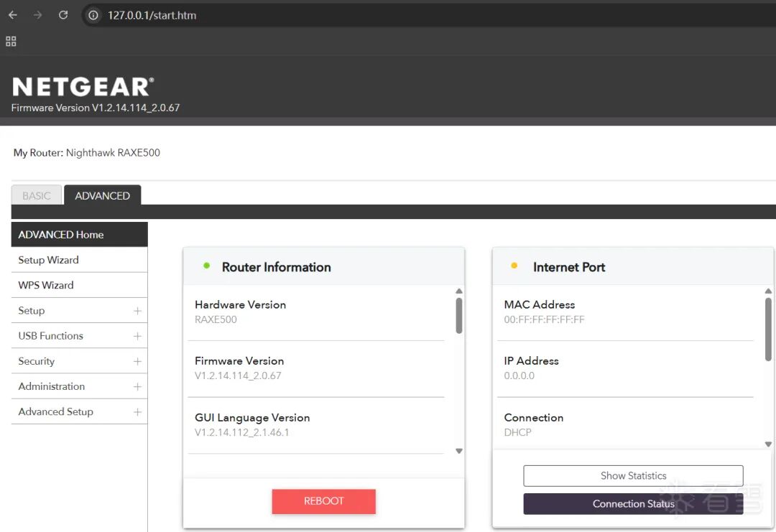The height and width of the screenshot is (532, 776).
Task: Click Hardware Version label
Action: pyautogui.click(x=240, y=304)
